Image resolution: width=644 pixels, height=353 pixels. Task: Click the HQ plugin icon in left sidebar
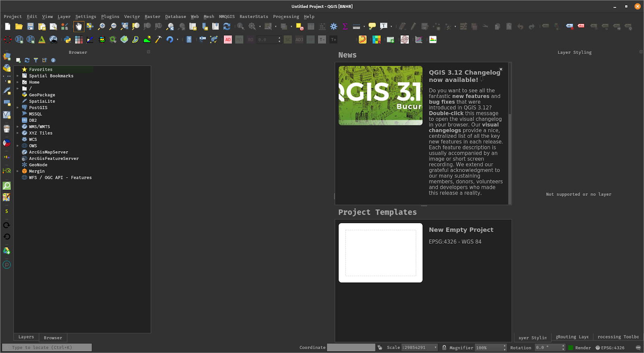click(x=7, y=171)
